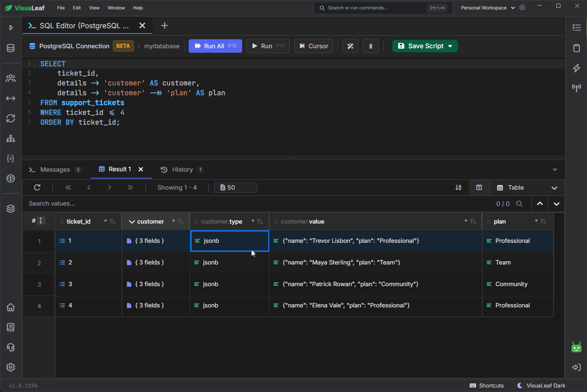The width and height of the screenshot is (587, 392).
Task: Expand the left sidebar arrow
Action: [x=11, y=28]
